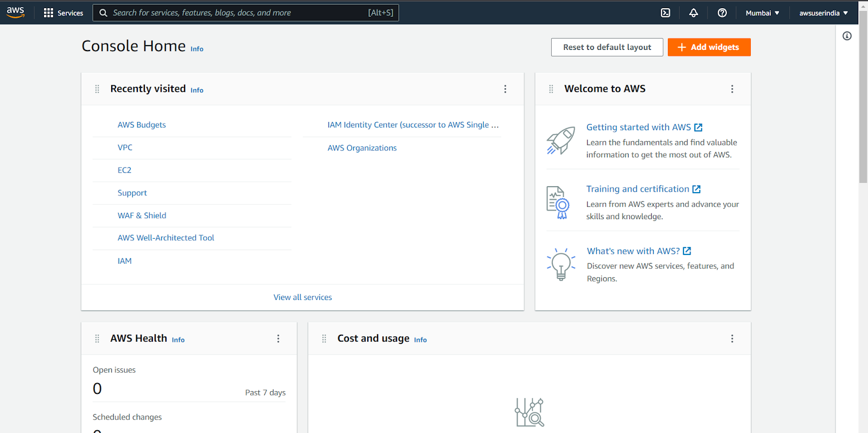Open WAF & Shield service

[142, 215]
